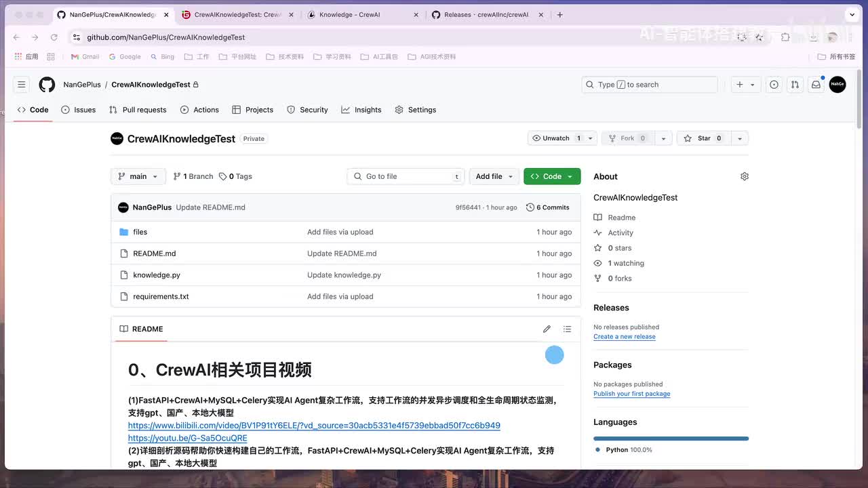Open About settings gear icon
The width and height of the screenshot is (868, 488).
[x=745, y=176]
